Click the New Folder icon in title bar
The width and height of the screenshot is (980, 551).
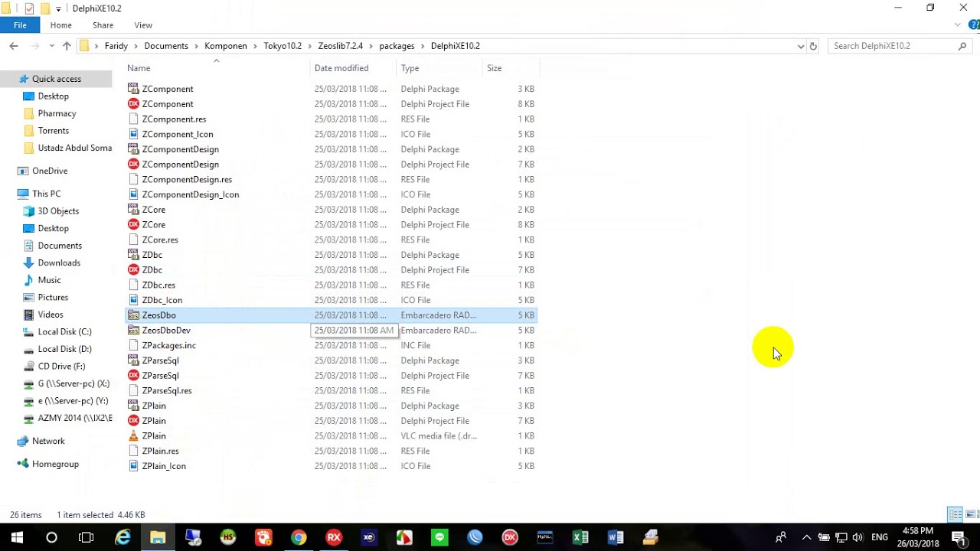[x=45, y=8]
